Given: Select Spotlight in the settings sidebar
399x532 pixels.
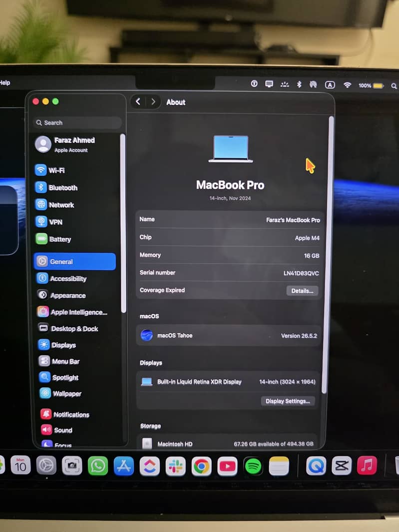Looking at the screenshot, I should tap(59, 377).
